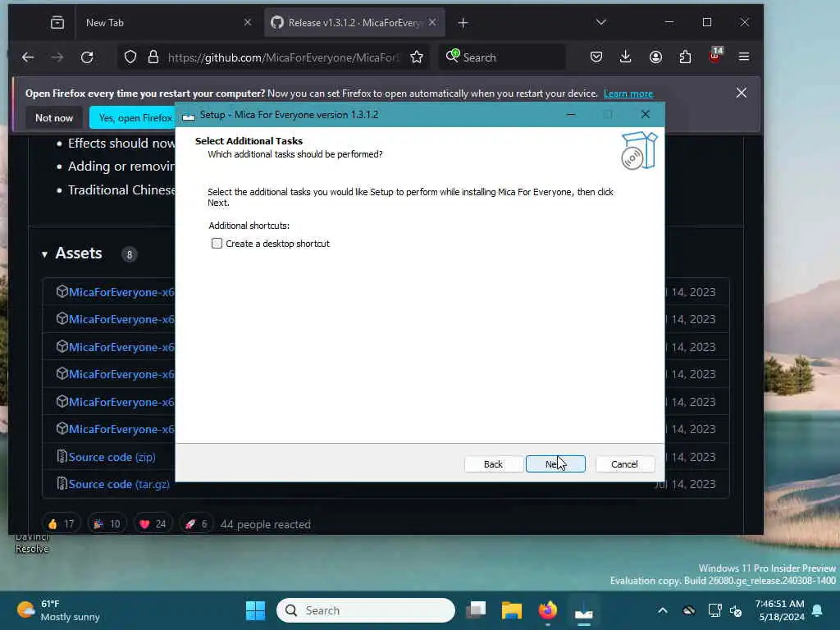Open the notification bell icon
The image size is (840, 630).
818,610
